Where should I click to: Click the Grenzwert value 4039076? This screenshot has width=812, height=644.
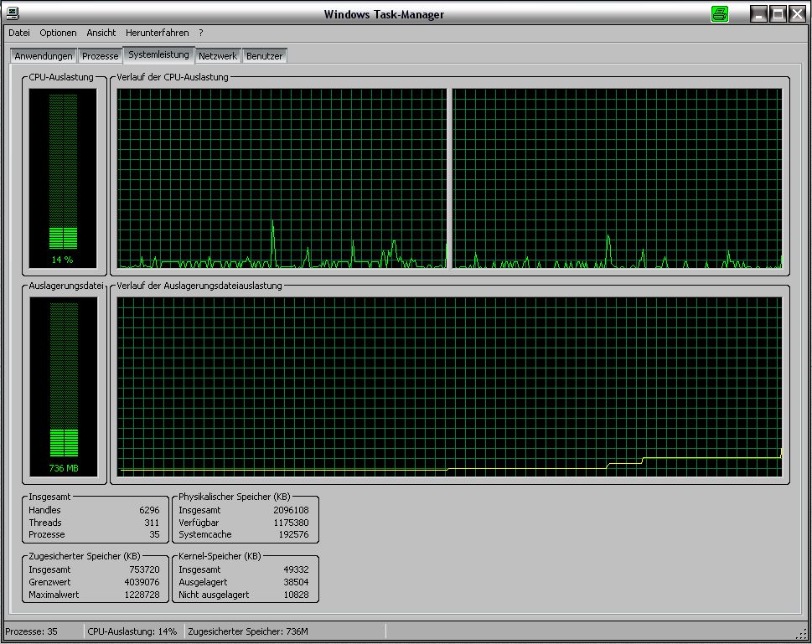click(142, 582)
